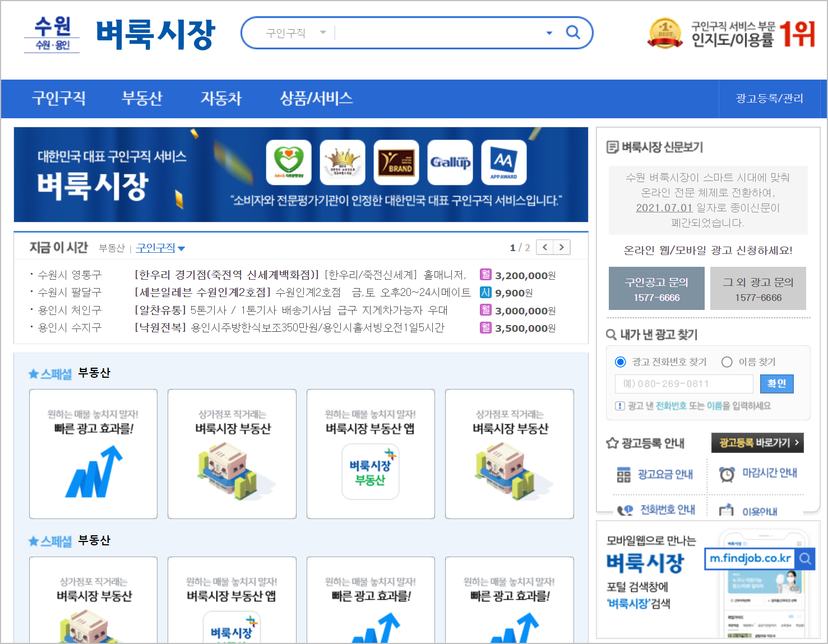828x644 pixels.
Task: Click the star icon beside 광고등록 안내
Action: click(x=612, y=443)
